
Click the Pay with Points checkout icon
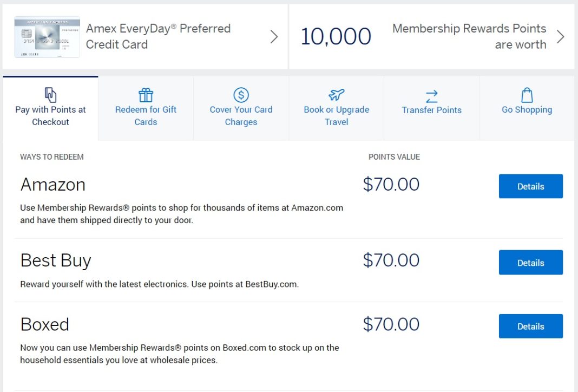pyautogui.click(x=50, y=94)
